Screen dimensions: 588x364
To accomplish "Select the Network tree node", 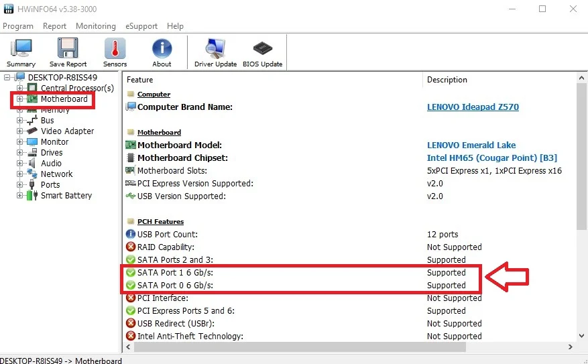I will (x=56, y=174).
